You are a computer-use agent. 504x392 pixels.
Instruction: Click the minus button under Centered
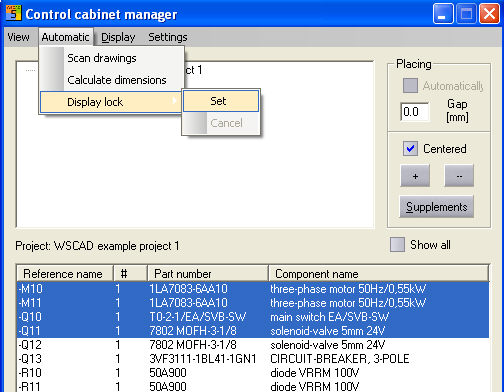tap(459, 176)
